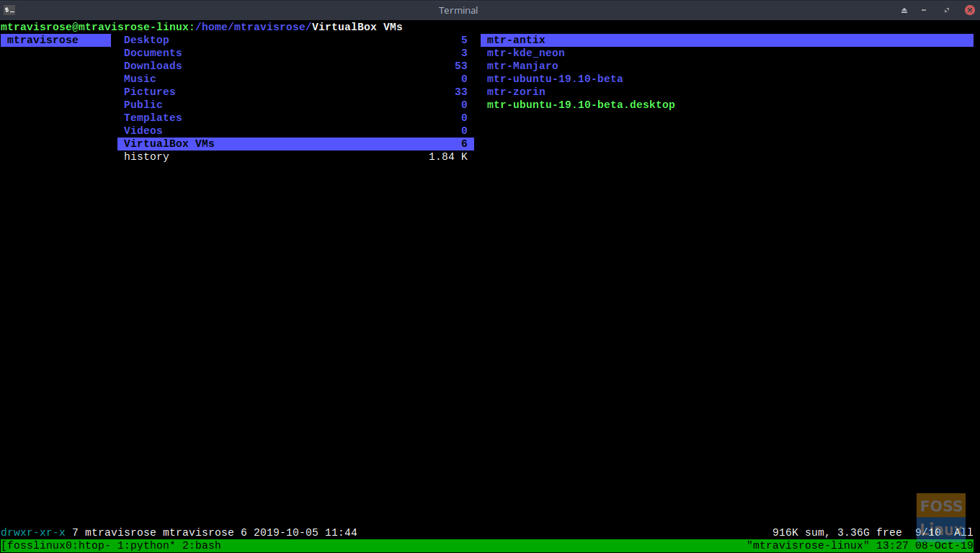The height and width of the screenshot is (553, 980).
Task: Open the Downloads folder
Action: point(153,66)
